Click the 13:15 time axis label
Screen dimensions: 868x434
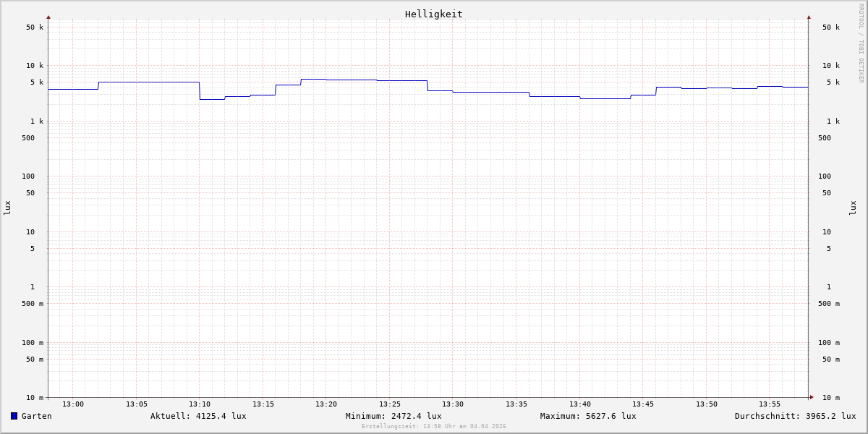click(x=263, y=404)
